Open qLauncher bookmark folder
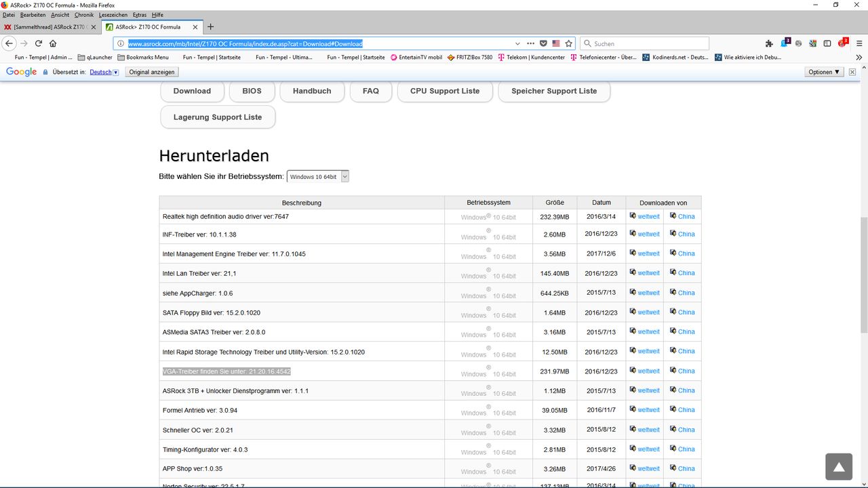This screenshot has width=868, height=488. (x=94, y=58)
